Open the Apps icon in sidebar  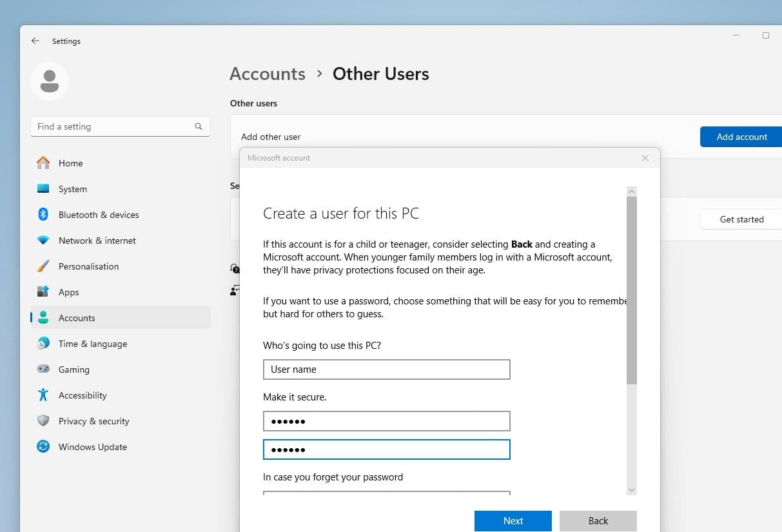43,292
